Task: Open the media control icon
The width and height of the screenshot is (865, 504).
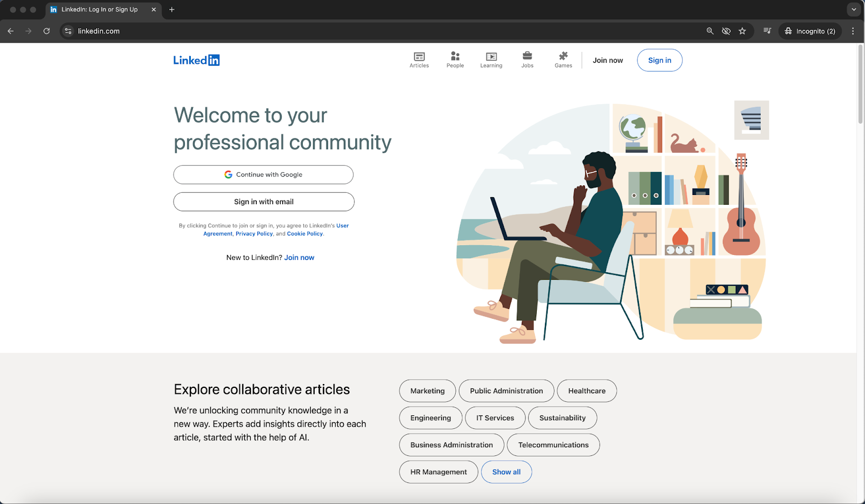Action: tap(767, 31)
